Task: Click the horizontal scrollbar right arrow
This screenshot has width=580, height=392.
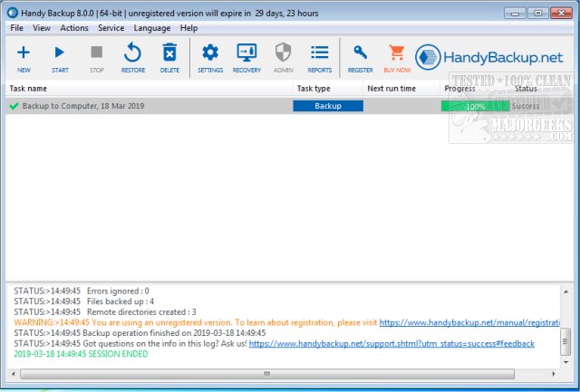Action: coord(554,374)
